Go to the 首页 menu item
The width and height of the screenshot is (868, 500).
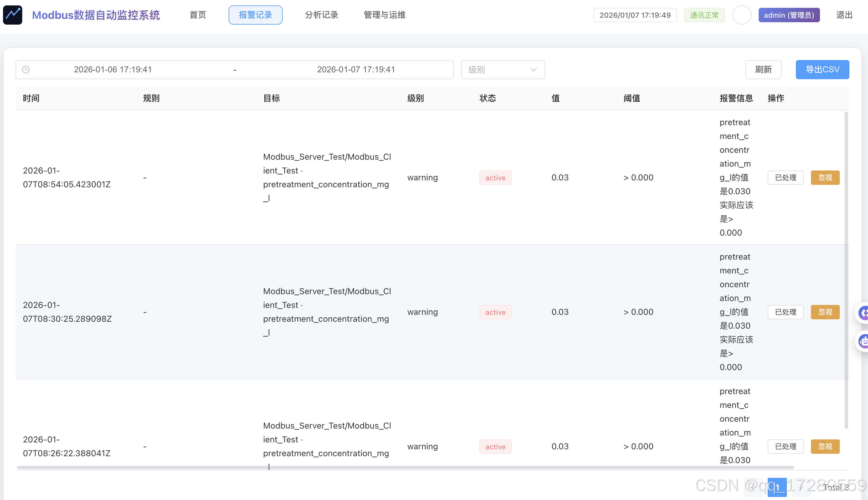click(x=198, y=15)
